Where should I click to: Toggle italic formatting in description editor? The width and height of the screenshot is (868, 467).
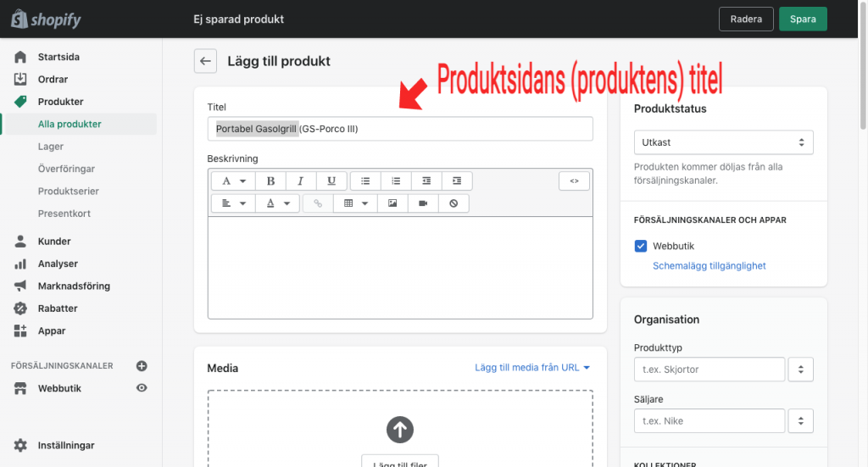pyautogui.click(x=301, y=181)
